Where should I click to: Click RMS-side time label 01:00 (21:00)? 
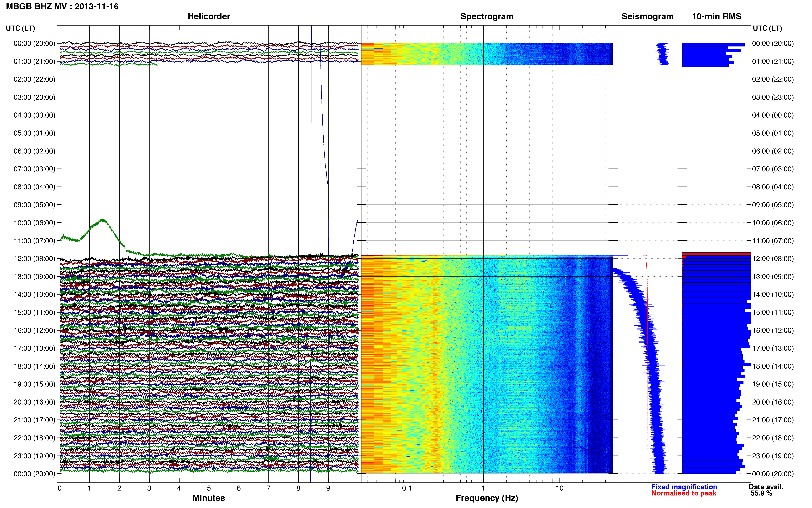click(773, 62)
